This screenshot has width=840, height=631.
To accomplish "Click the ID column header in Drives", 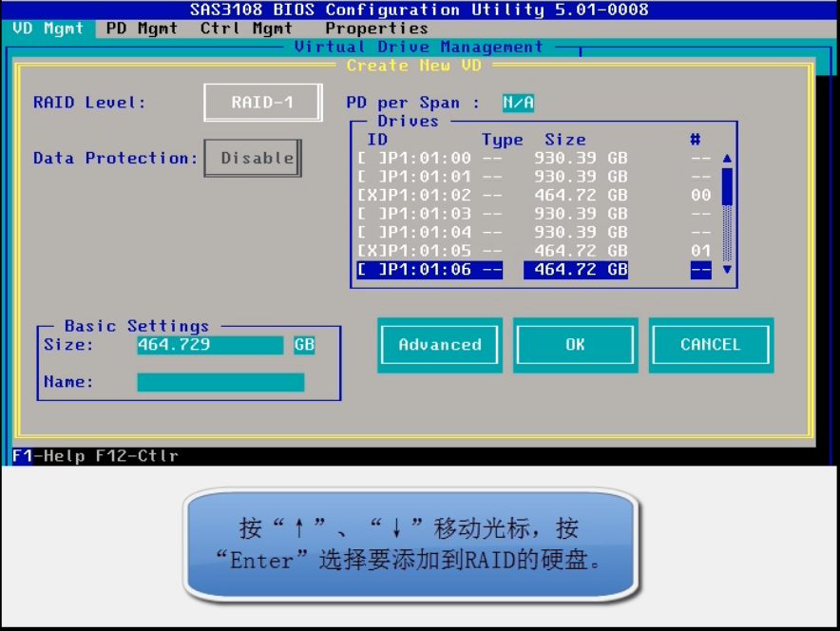I will pyautogui.click(x=377, y=140).
